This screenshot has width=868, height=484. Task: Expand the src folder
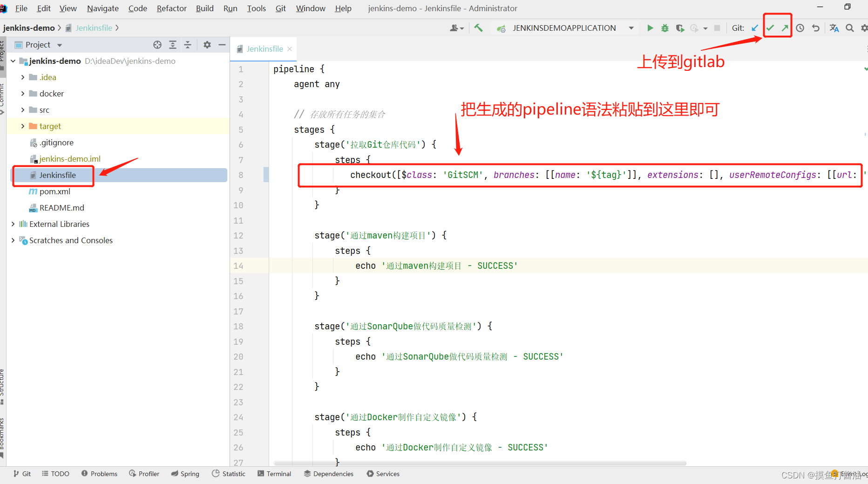[x=23, y=110]
